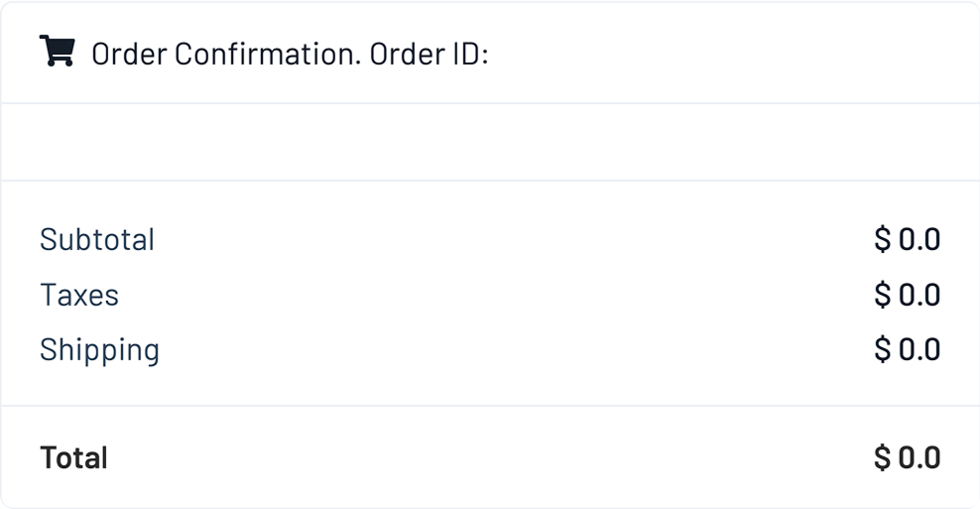Click the bold 0.0 number in the Total row

tap(919, 457)
